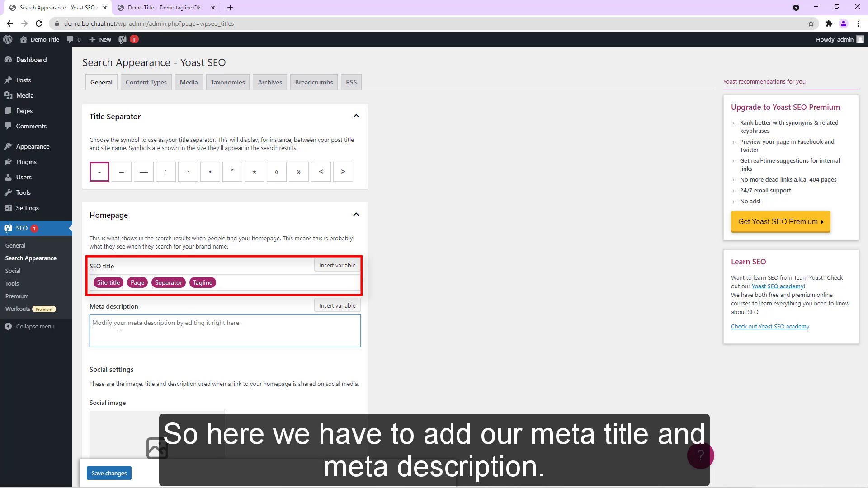Select the en dash separator
The image size is (868, 488).
click(x=122, y=172)
